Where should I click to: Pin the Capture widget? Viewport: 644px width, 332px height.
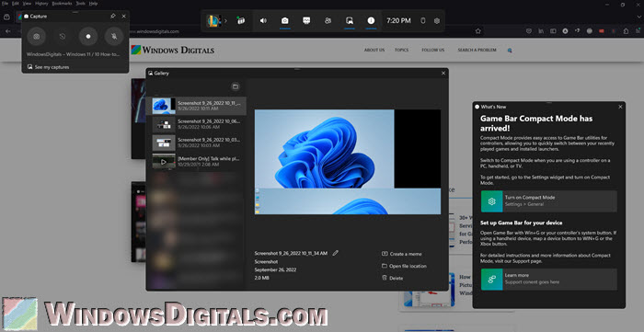click(113, 16)
